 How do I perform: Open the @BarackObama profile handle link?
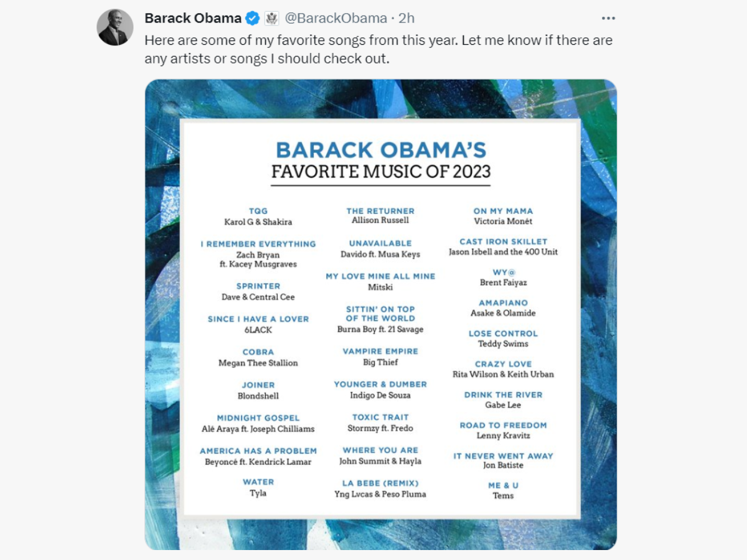339,18
